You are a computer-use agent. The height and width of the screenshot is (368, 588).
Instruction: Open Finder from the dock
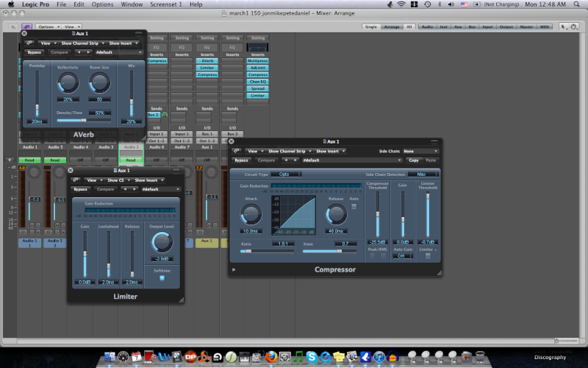110,356
